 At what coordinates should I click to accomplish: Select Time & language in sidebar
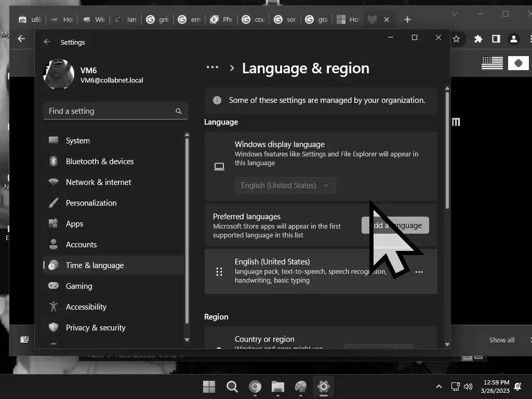point(114,265)
